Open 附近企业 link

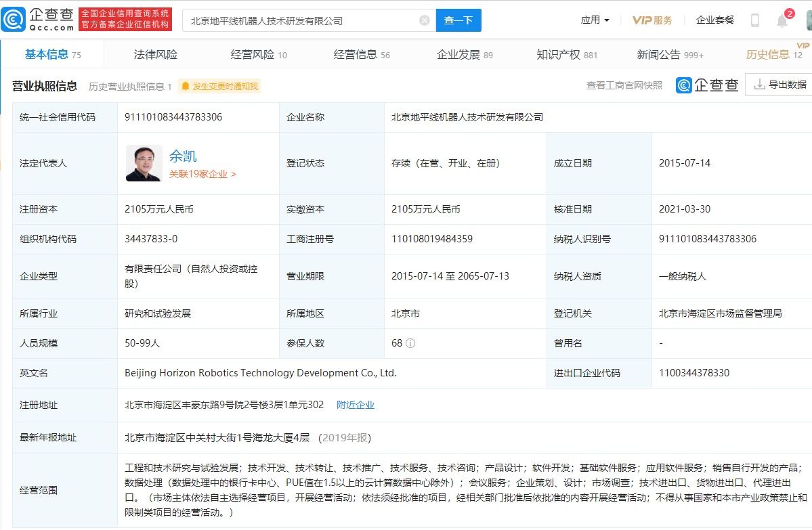point(356,405)
